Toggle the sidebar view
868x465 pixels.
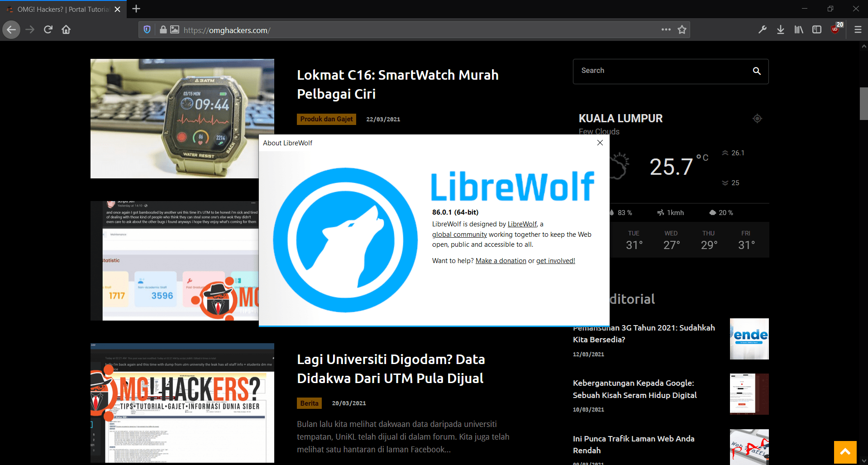[x=817, y=30]
